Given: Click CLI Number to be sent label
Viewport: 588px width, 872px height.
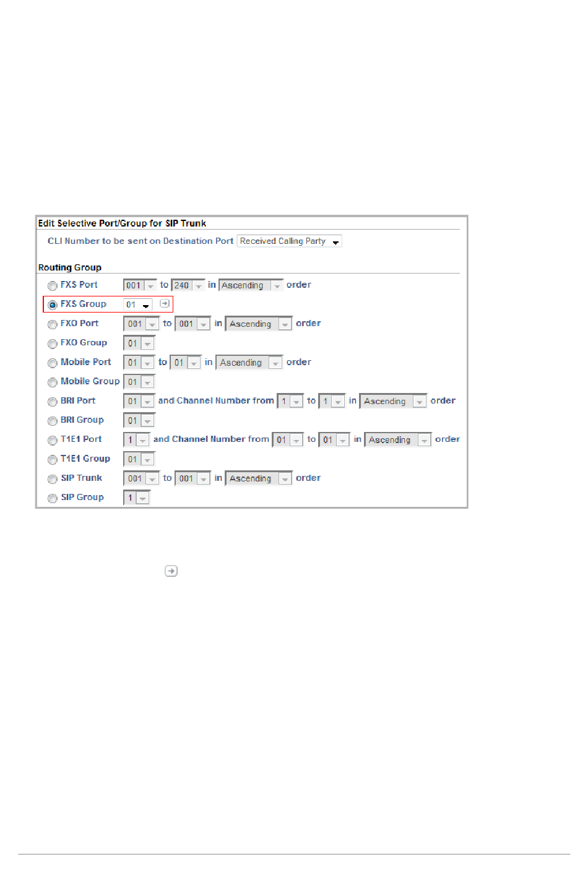Looking at the screenshot, I should [141, 241].
